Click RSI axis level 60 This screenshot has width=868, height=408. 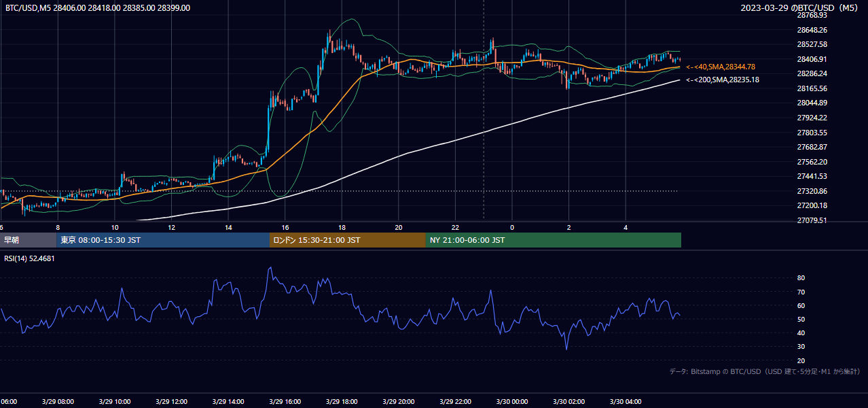pos(801,305)
